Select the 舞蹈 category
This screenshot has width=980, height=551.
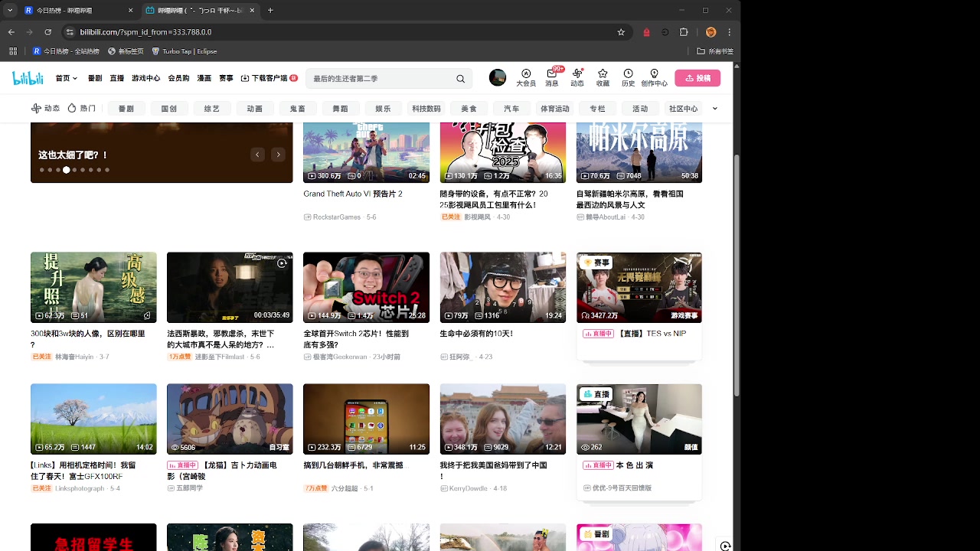pos(341,109)
